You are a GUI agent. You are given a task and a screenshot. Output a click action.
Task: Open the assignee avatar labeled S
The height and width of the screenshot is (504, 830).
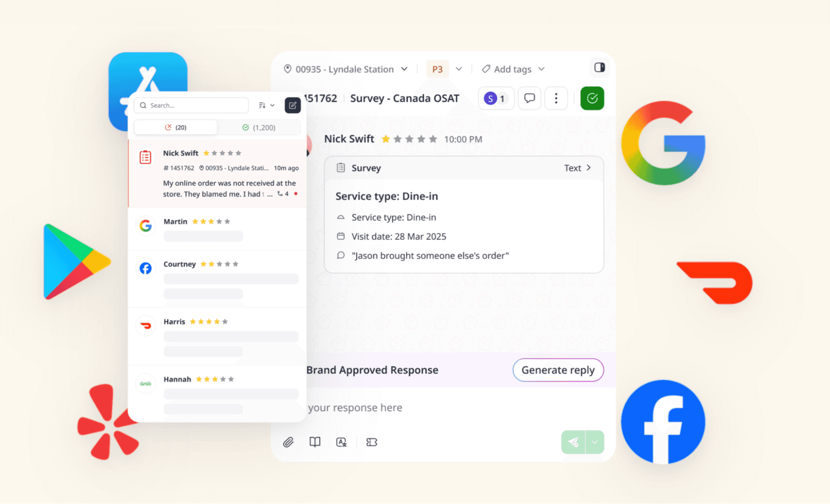[491, 98]
